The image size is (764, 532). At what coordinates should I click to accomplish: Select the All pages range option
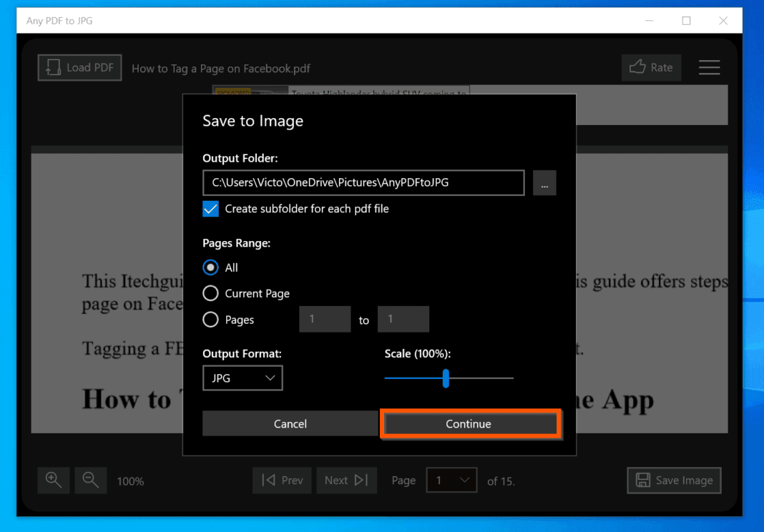pos(210,267)
